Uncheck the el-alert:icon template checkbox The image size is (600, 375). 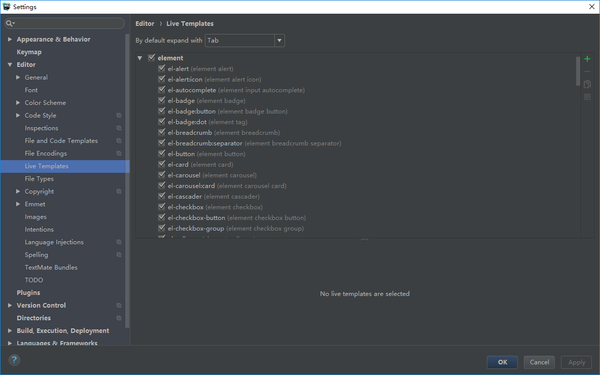tap(161, 79)
